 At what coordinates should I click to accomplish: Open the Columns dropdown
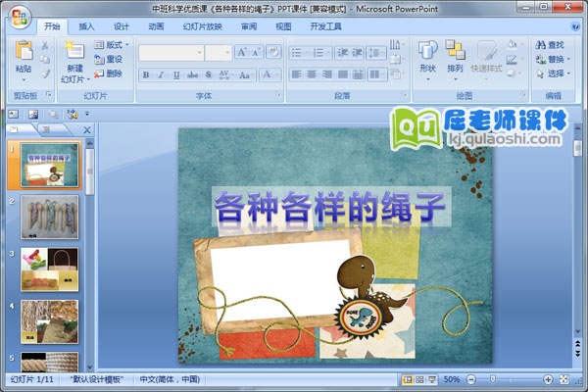[377, 74]
